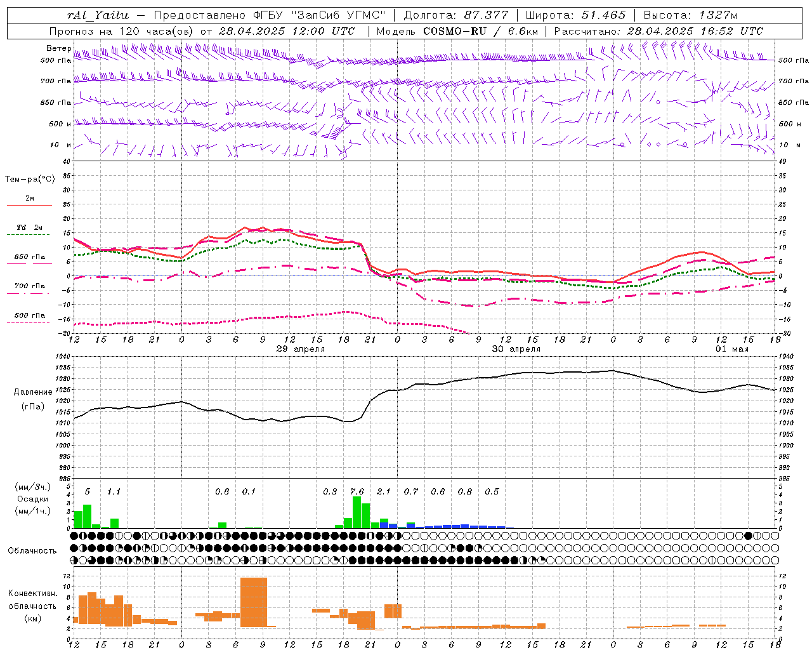Viewport: 812px width, 650px height.
Task: Click the 850 гПа temperature legend entry
Action: [30, 257]
